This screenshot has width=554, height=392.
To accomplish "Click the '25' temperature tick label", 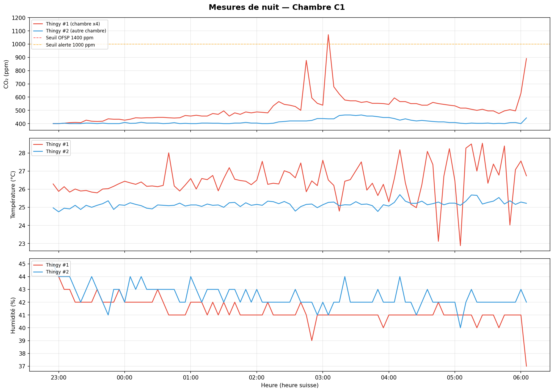I will (x=22, y=208).
